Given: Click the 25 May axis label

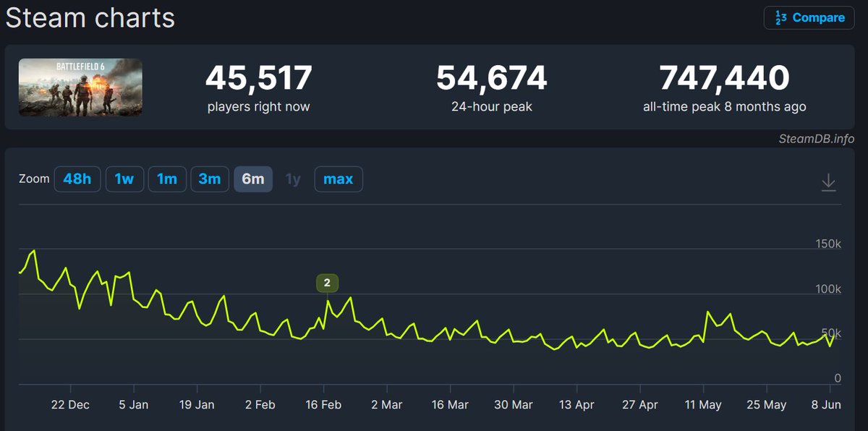Looking at the screenshot, I should pos(766,405).
